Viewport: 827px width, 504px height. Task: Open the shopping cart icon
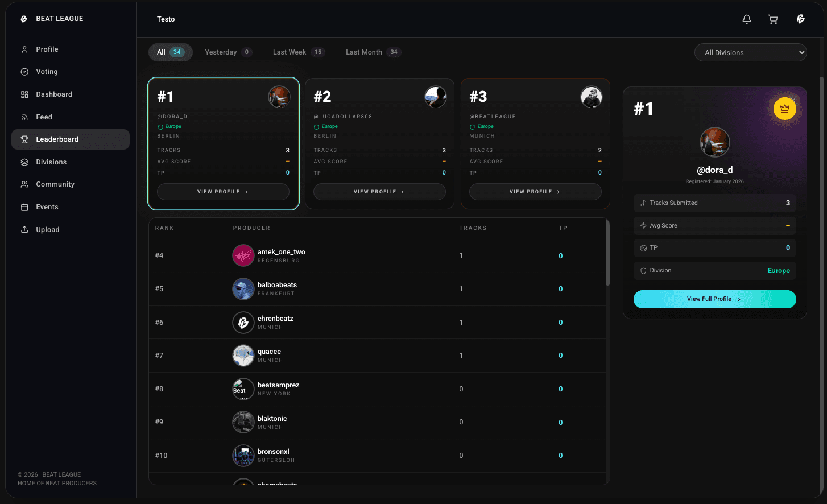772,19
